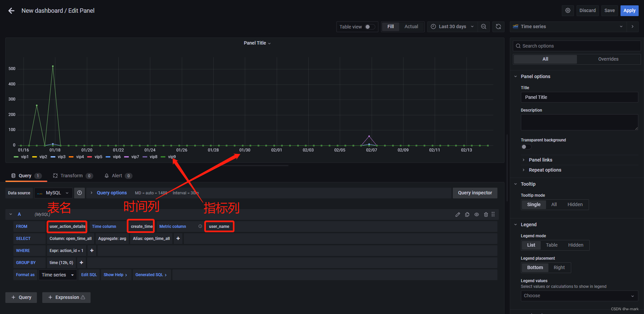The image size is (644, 314).
Task: Duplicate query A using copy icon
Action: point(467,214)
